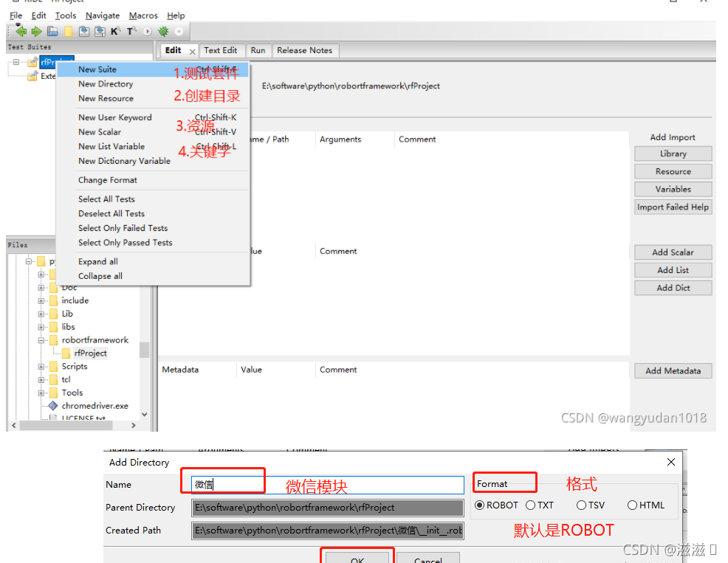The height and width of the screenshot is (563, 728).
Task: Click the rfProject suite folder icon
Action: pyautogui.click(x=32, y=62)
